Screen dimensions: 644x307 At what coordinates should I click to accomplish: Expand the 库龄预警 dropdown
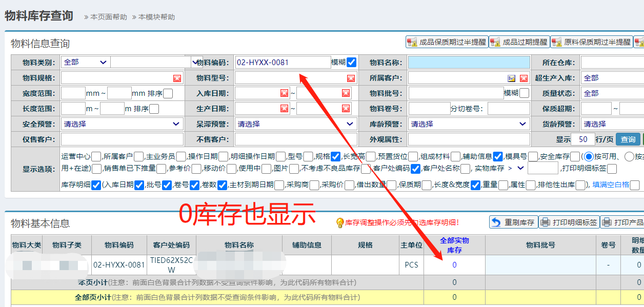coord(469,124)
